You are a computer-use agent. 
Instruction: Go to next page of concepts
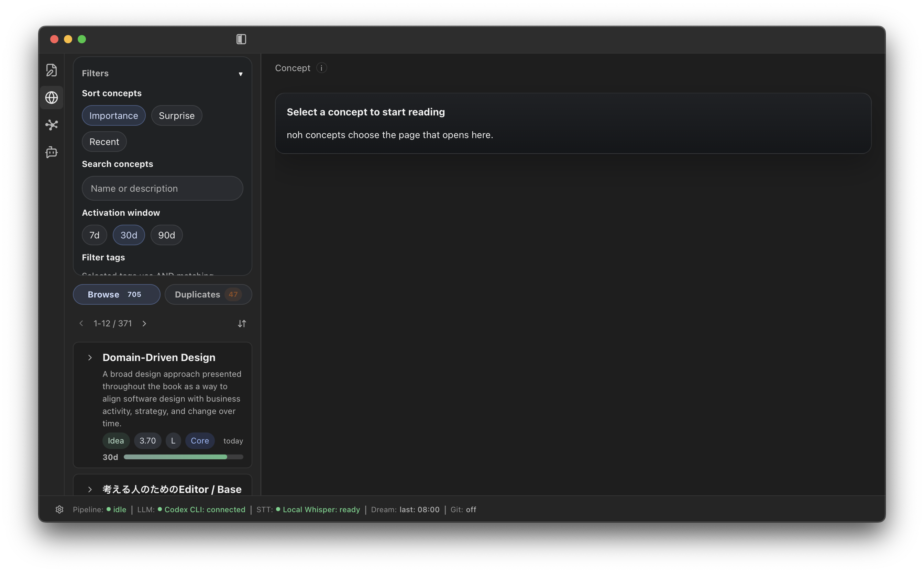click(144, 323)
